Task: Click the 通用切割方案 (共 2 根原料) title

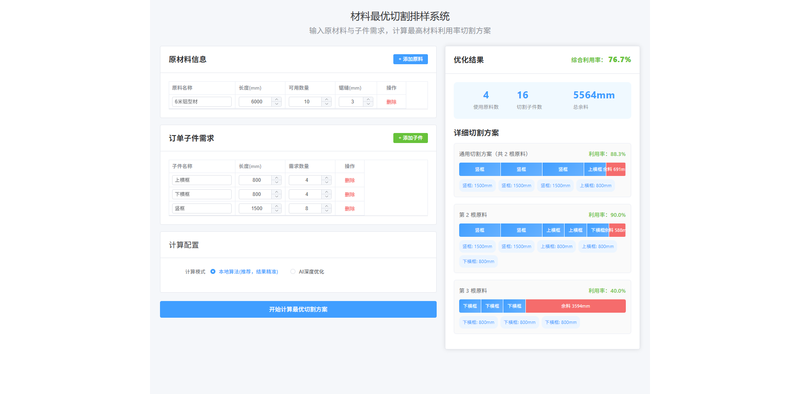Action: click(x=493, y=154)
